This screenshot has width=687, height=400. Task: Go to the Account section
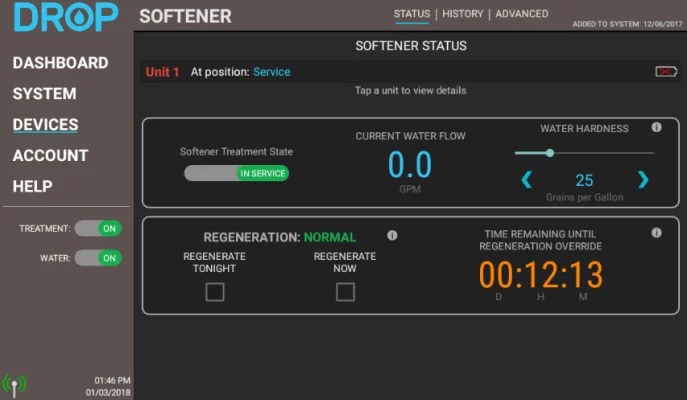click(x=50, y=156)
